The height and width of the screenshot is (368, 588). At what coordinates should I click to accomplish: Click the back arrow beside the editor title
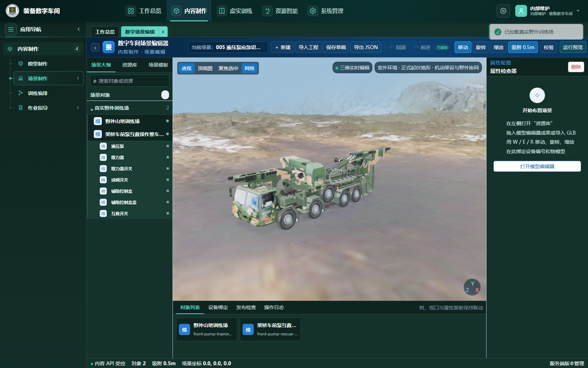[95, 48]
